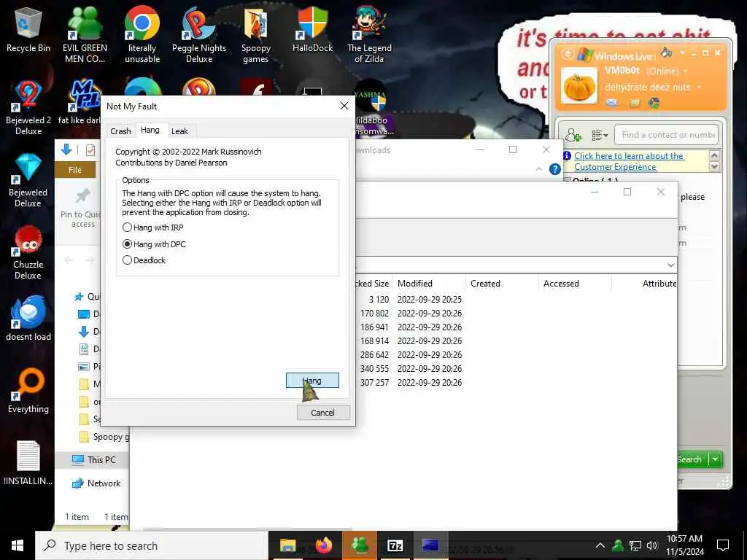This screenshot has height=560, width=747.
Task: Open the Messenger show menu arrow
Action: 683,52
